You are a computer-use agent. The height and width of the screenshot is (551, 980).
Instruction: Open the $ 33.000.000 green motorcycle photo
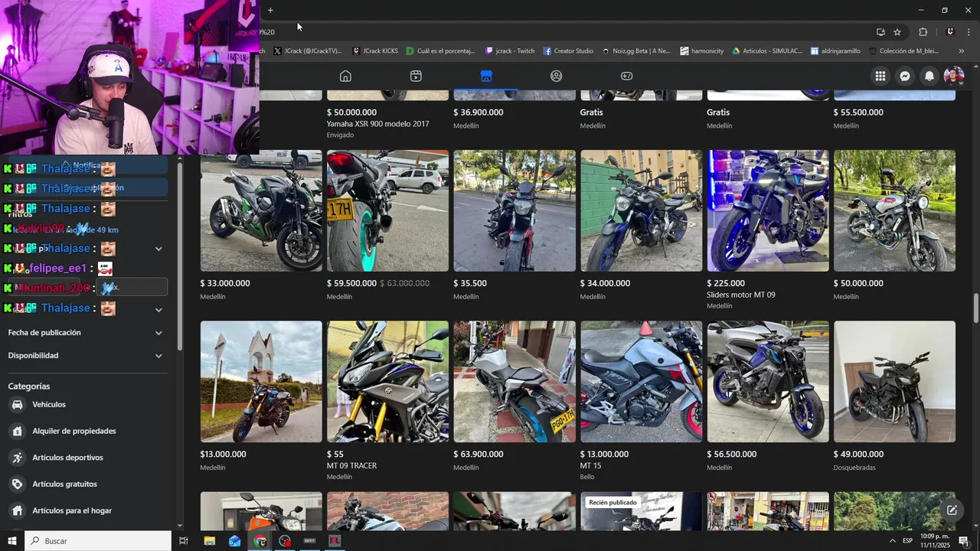tap(261, 210)
